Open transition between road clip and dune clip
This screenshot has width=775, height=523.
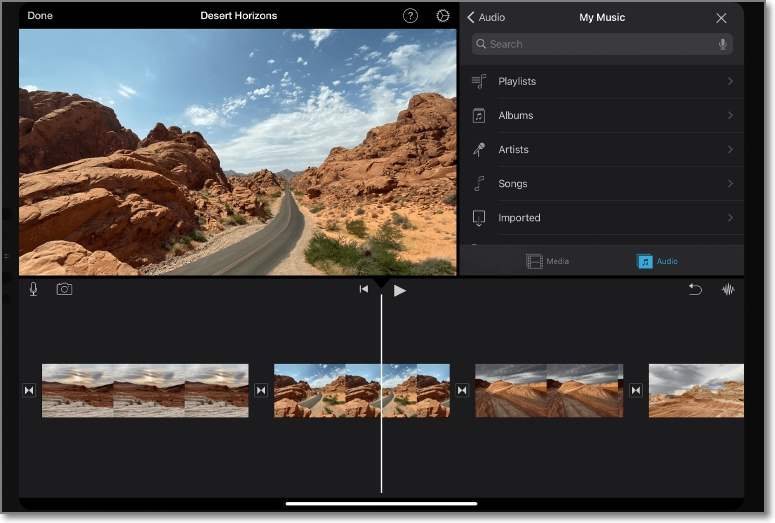pos(462,391)
